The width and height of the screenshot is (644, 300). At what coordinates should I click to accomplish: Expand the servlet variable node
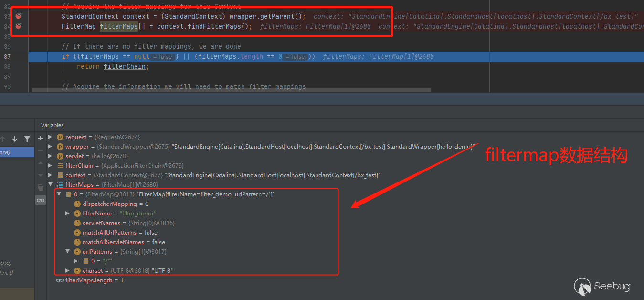click(x=50, y=156)
